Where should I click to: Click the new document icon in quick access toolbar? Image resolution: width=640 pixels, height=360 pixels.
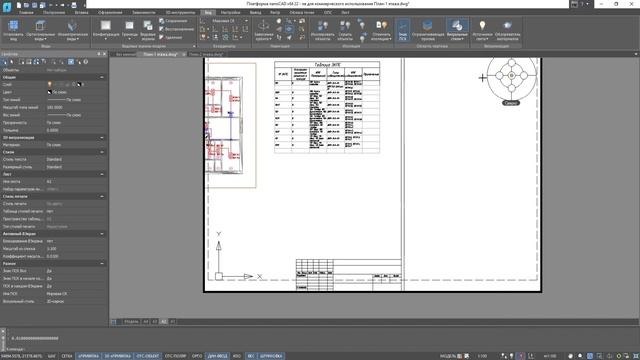(x=19, y=5)
